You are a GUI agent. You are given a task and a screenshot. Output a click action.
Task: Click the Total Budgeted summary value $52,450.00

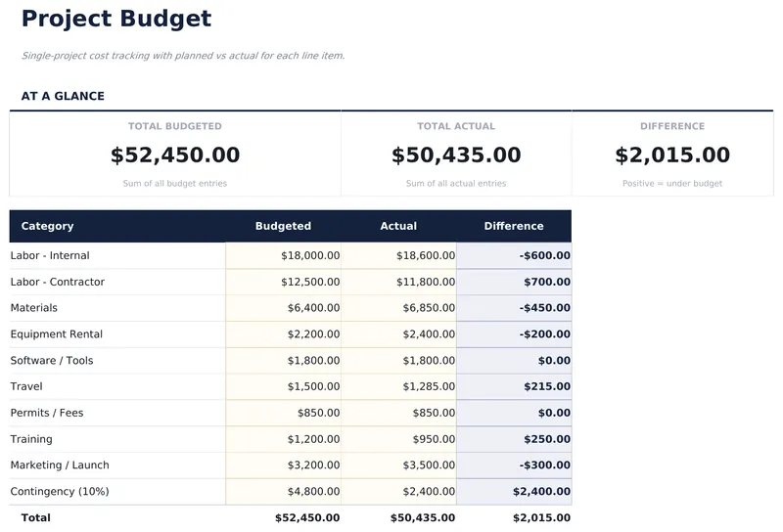(x=175, y=155)
